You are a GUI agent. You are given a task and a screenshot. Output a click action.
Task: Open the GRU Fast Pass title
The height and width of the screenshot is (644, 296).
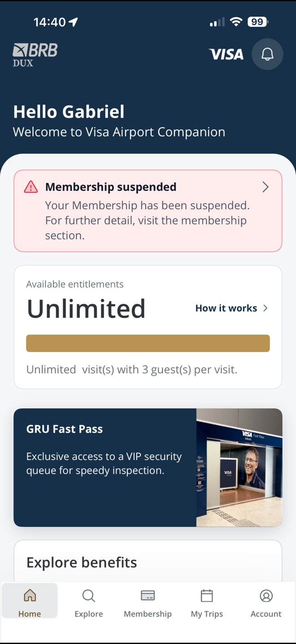click(65, 429)
